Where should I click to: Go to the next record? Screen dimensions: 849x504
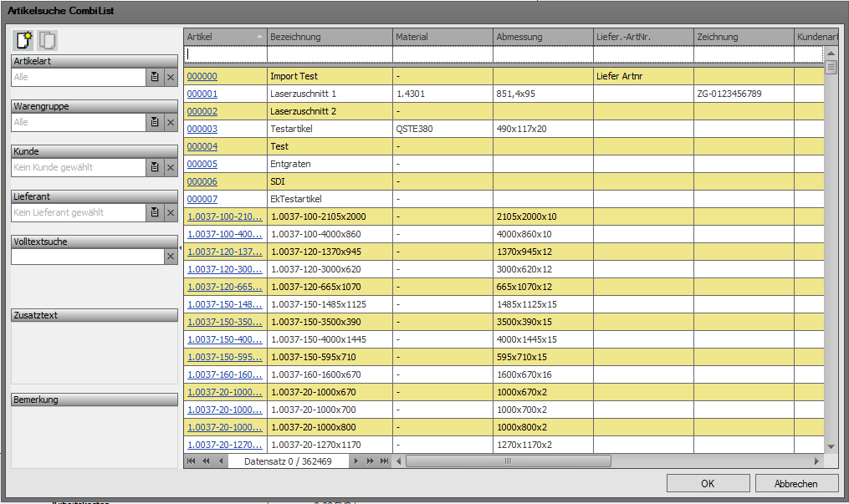coord(356,461)
